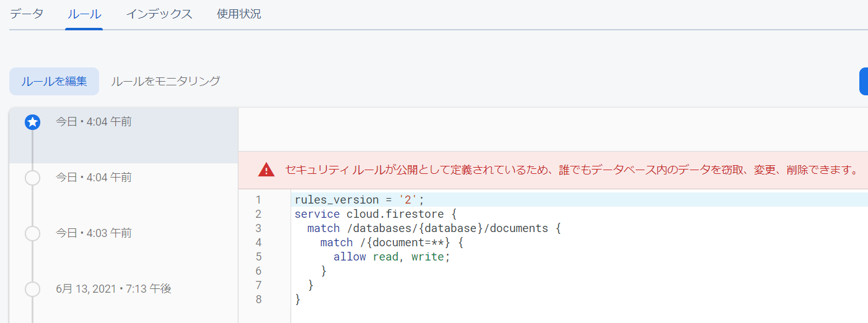868x323 pixels.
Task: Go to the インデックス tab
Action: (x=159, y=14)
